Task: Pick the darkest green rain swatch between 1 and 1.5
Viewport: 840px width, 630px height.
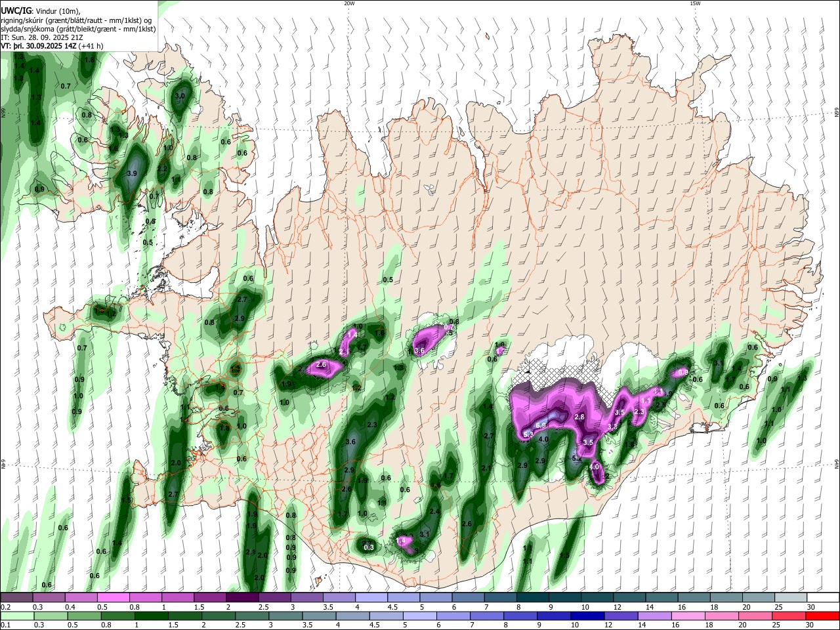Action: (152, 616)
